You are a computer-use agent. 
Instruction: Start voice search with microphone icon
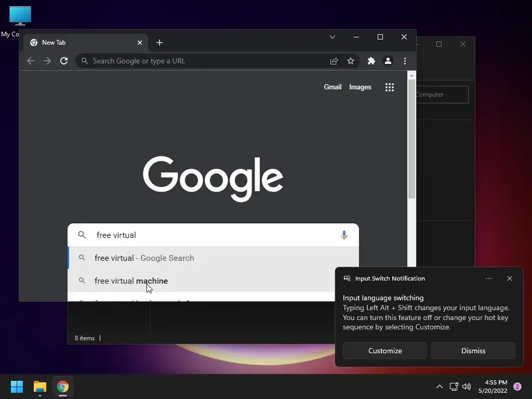344,235
